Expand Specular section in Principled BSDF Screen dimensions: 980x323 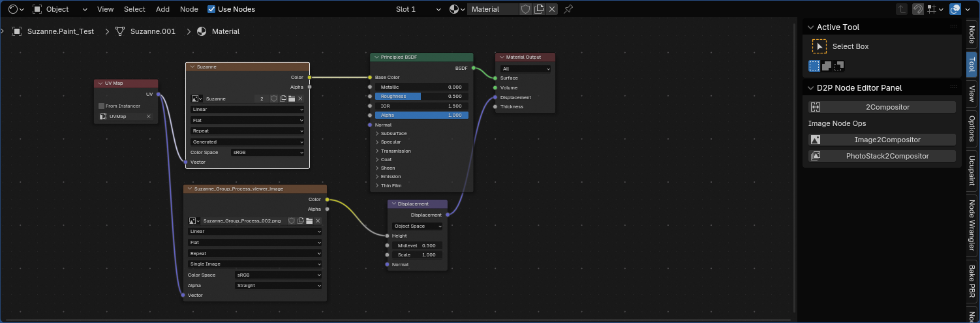coord(377,142)
